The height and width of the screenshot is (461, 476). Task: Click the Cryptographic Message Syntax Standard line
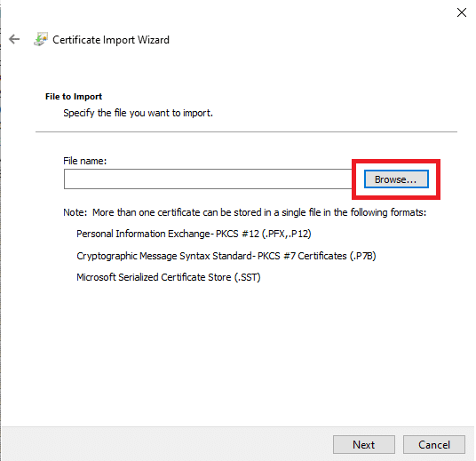(226, 256)
